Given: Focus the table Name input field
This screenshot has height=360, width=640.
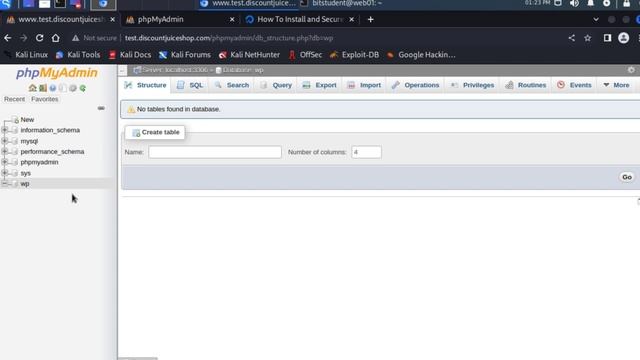Looking at the screenshot, I should pyautogui.click(x=215, y=152).
